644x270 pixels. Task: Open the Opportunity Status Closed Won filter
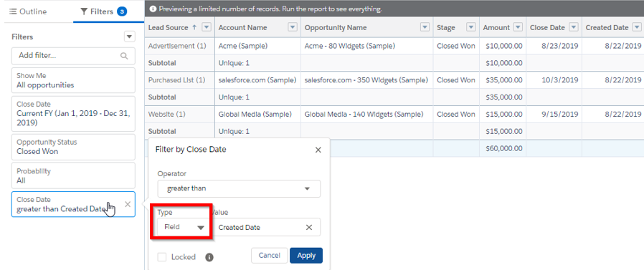tap(73, 147)
